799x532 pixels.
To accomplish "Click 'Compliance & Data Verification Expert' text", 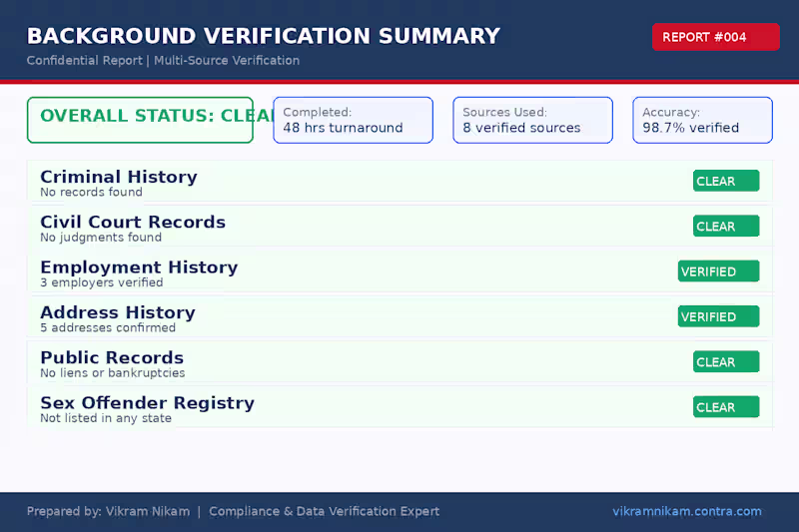I will pyautogui.click(x=324, y=512).
